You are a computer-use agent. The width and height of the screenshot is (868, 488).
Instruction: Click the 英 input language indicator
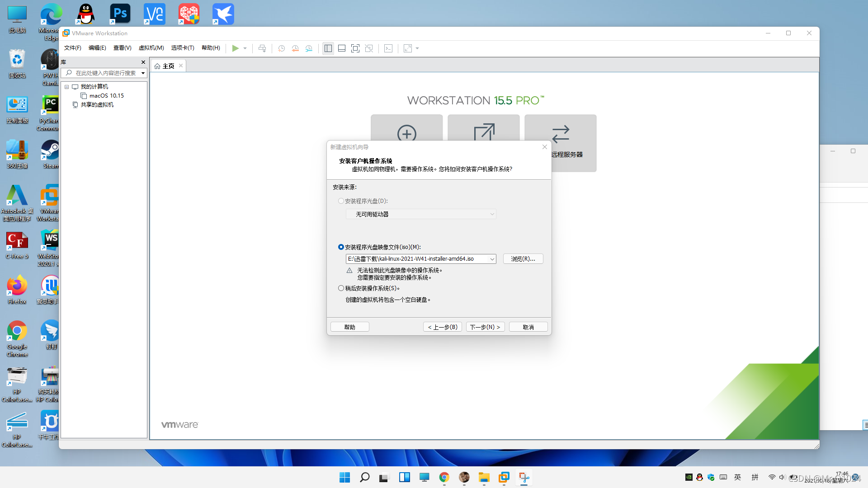pyautogui.click(x=738, y=477)
